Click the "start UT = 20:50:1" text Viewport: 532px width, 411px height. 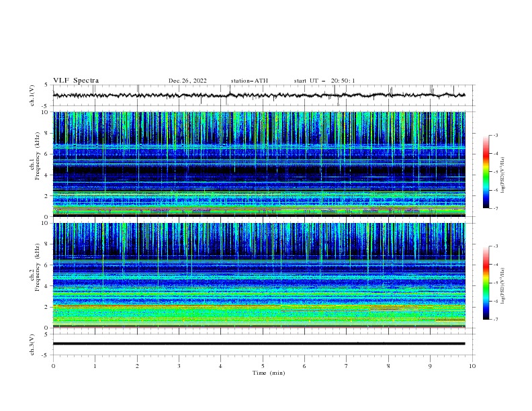click(324, 81)
